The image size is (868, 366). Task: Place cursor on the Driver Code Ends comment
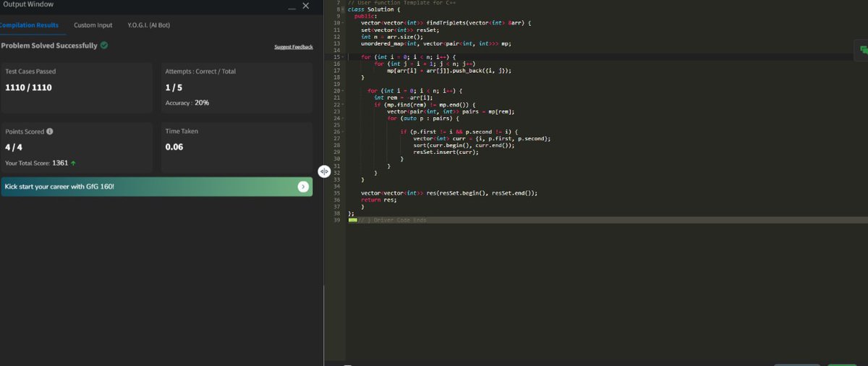(x=392, y=220)
